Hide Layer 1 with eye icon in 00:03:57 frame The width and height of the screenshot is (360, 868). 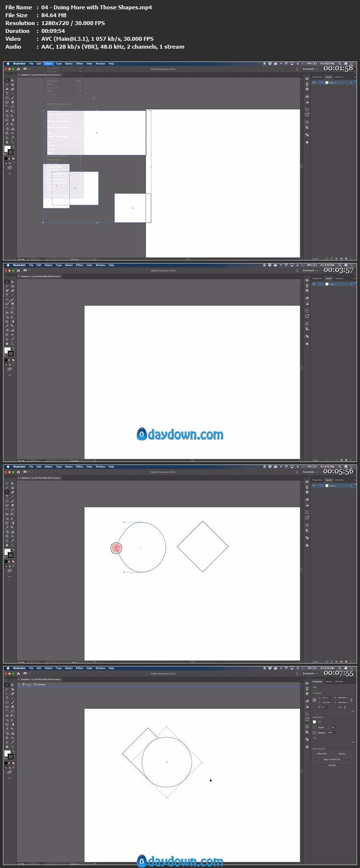pyautogui.click(x=314, y=284)
